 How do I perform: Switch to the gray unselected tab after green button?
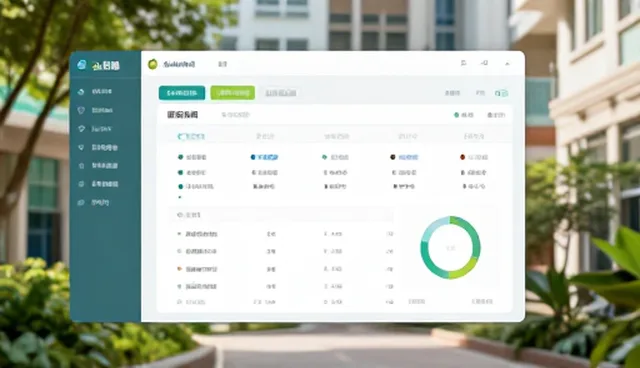(281, 93)
